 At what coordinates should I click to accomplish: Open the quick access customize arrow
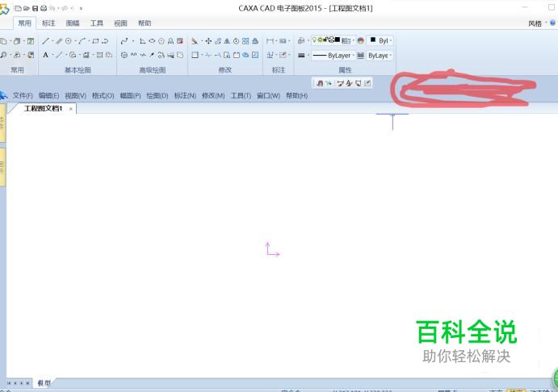[81, 9]
